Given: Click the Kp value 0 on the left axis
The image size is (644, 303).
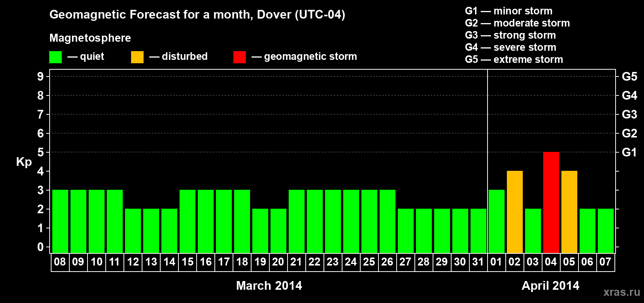Looking at the screenshot, I should [41, 247].
